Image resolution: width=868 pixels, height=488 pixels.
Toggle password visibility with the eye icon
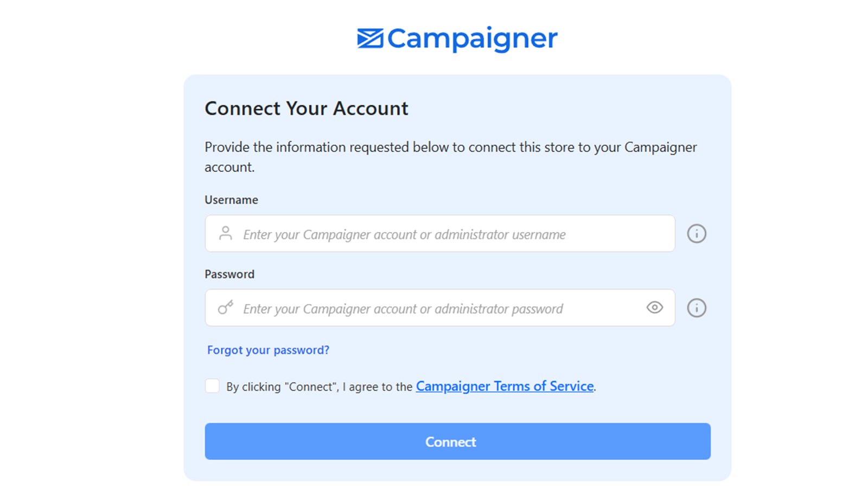[x=654, y=307]
